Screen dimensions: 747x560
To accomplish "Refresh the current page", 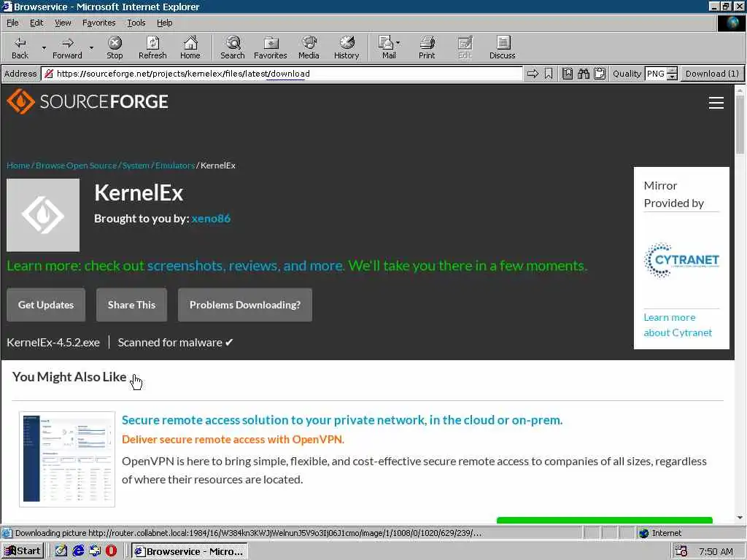I will 152,47.
